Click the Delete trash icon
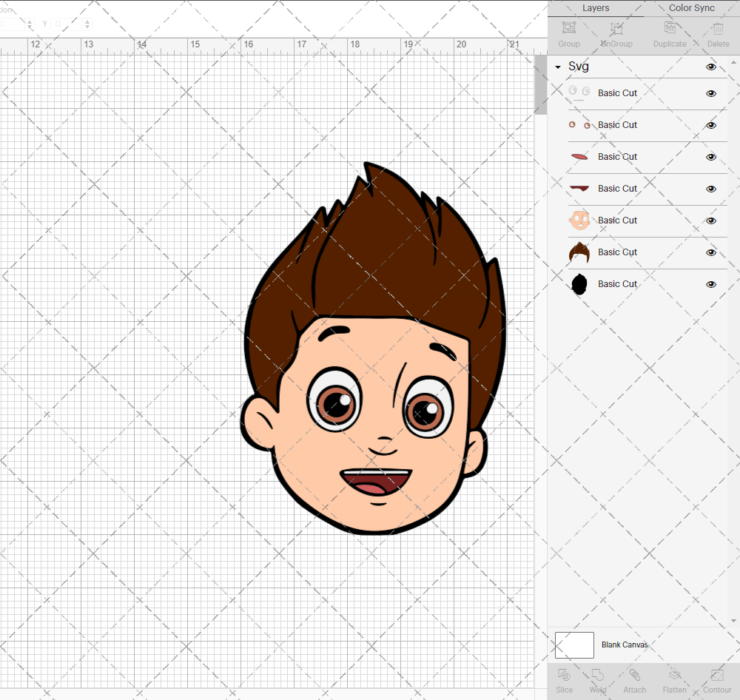Screen dimensions: 740x700 pyautogui.click(x=718, y=28)
